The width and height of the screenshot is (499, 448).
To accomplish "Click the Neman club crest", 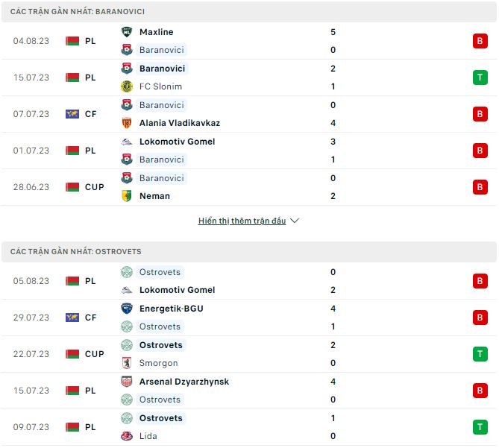I will click(127, 196).
